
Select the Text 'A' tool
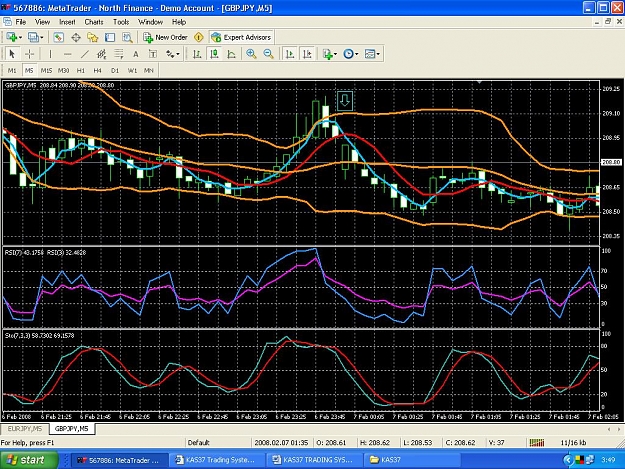click(136, 54)
